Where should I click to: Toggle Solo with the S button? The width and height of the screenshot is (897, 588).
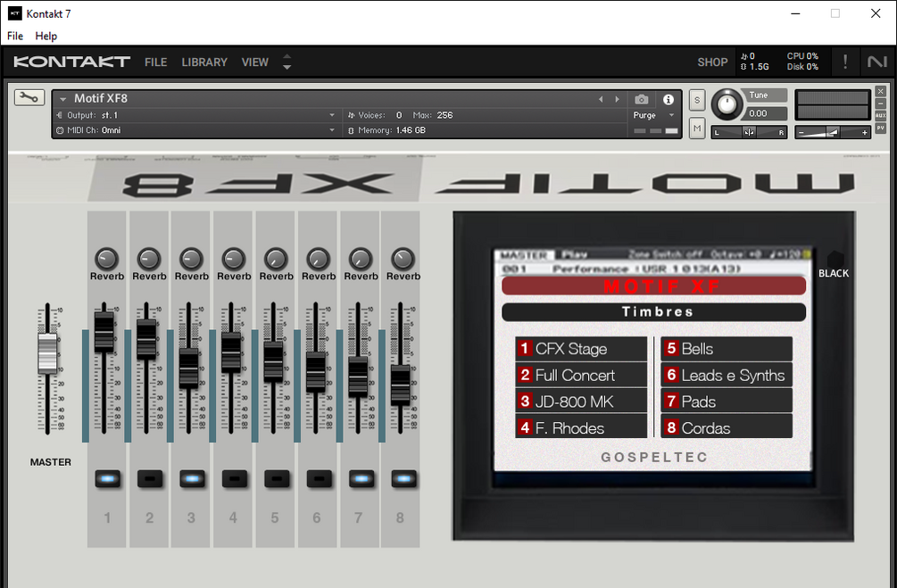697,100
